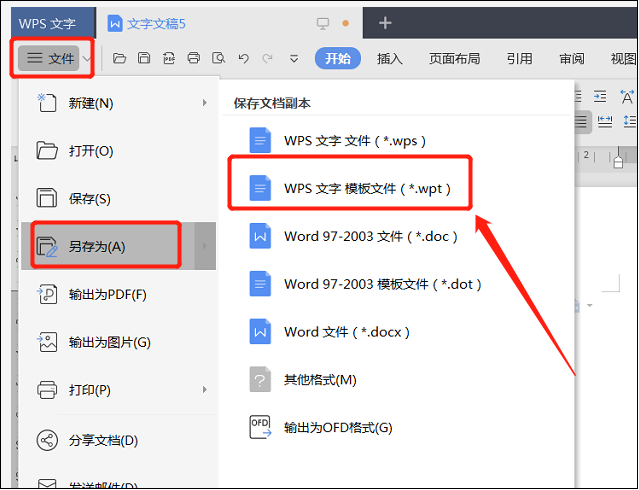The width and height of the screenshot is (639, 490).
Task: Redo the last action
Action: (267, 58)
